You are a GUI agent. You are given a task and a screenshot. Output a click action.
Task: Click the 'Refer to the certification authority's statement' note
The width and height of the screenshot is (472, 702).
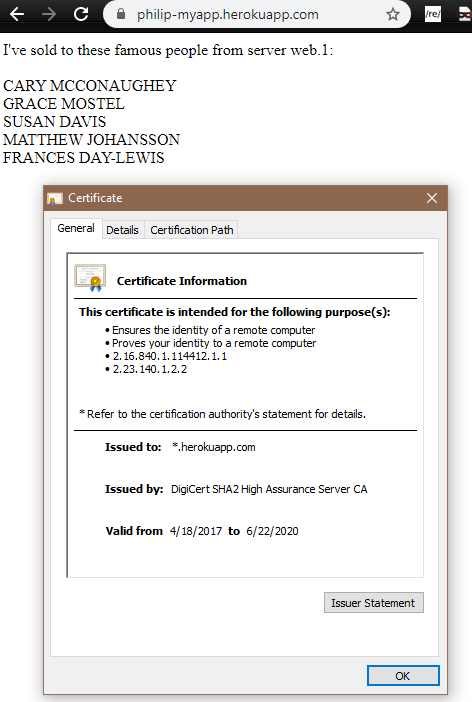(223, 414)
